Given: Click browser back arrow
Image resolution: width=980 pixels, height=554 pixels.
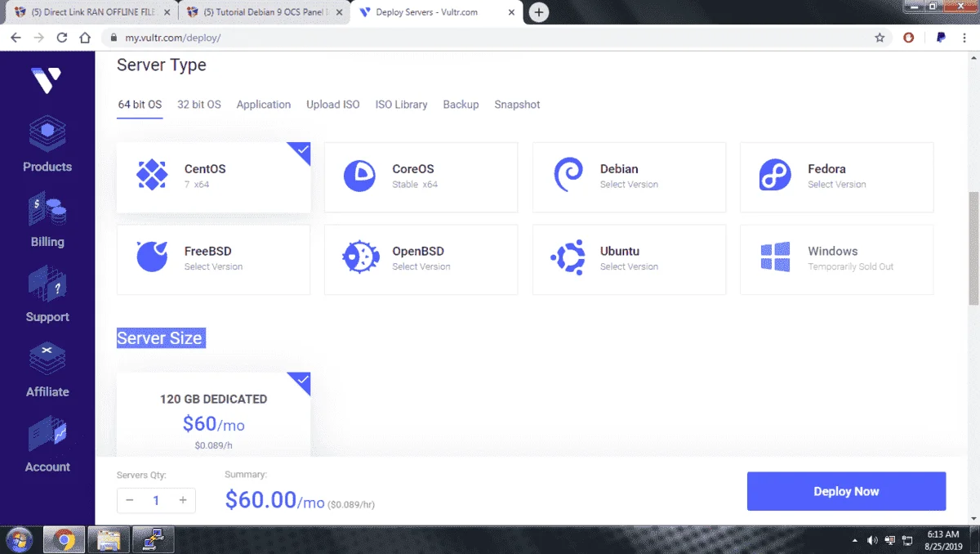Looking at the screenshot, I should pos(16,38).
